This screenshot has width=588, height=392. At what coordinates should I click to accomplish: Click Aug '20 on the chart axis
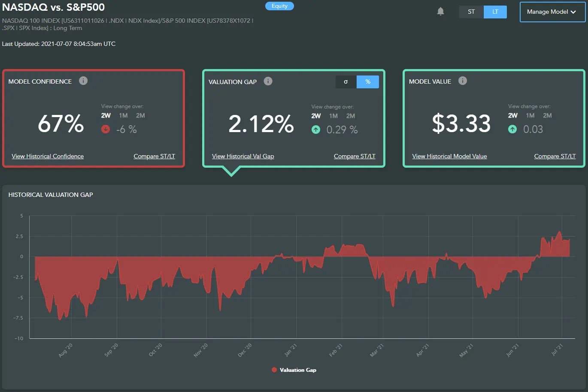pos(66,350)
